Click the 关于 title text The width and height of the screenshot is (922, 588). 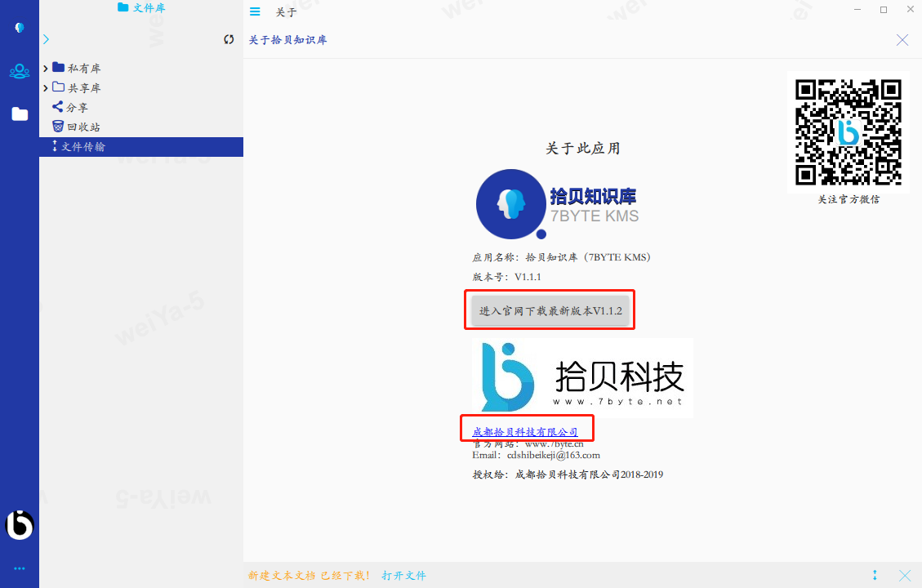[287, 12]
